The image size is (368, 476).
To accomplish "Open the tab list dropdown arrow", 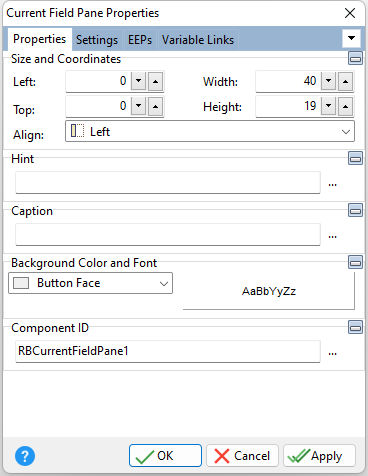I will coord(351,38).
